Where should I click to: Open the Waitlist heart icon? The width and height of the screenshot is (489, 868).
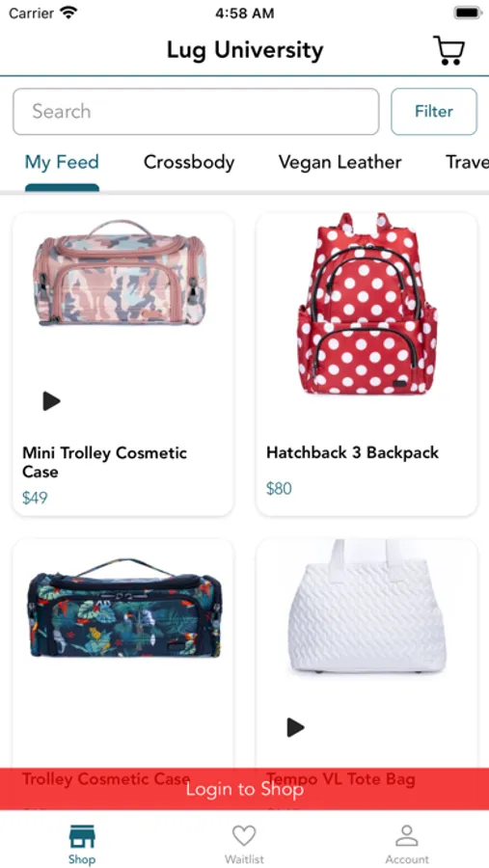tap(244, 835)
